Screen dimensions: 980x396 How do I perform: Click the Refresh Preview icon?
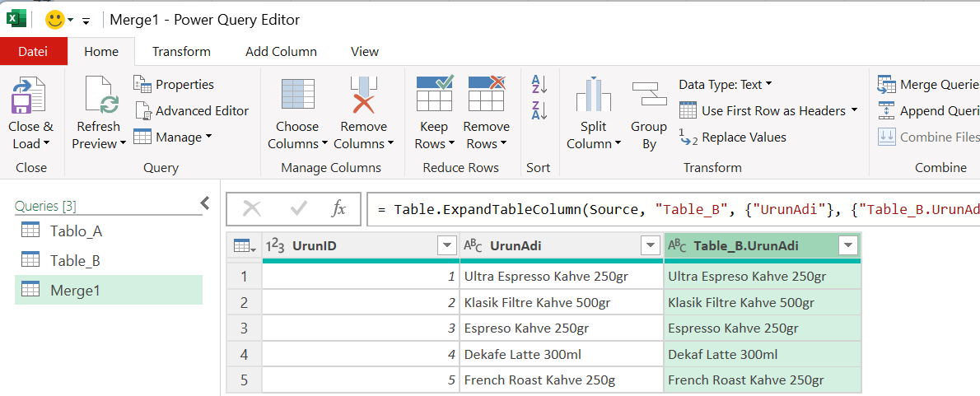tap(98, 96)
